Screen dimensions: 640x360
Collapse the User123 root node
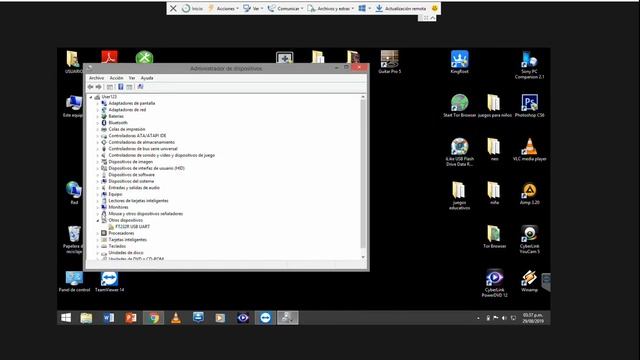91,97
